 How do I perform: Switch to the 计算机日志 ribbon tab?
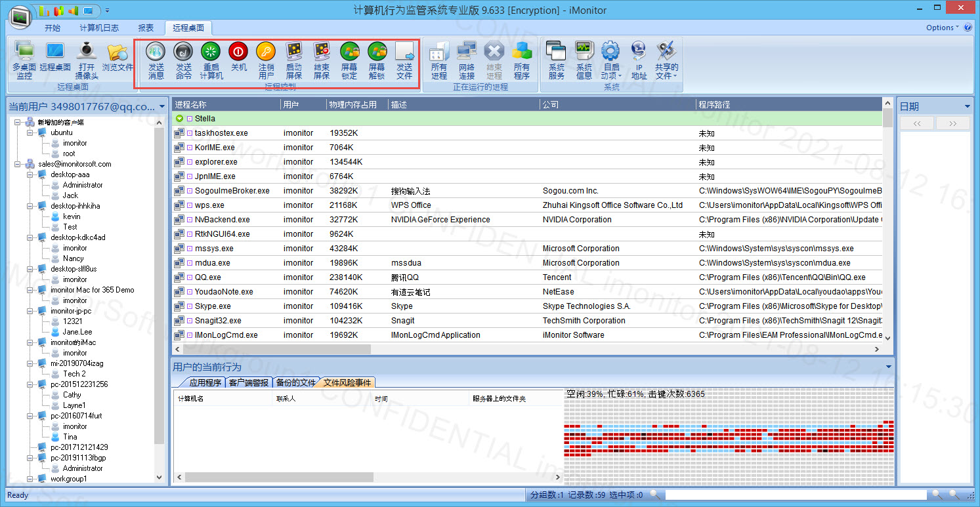pyautogui.click(x=99, y=28)
